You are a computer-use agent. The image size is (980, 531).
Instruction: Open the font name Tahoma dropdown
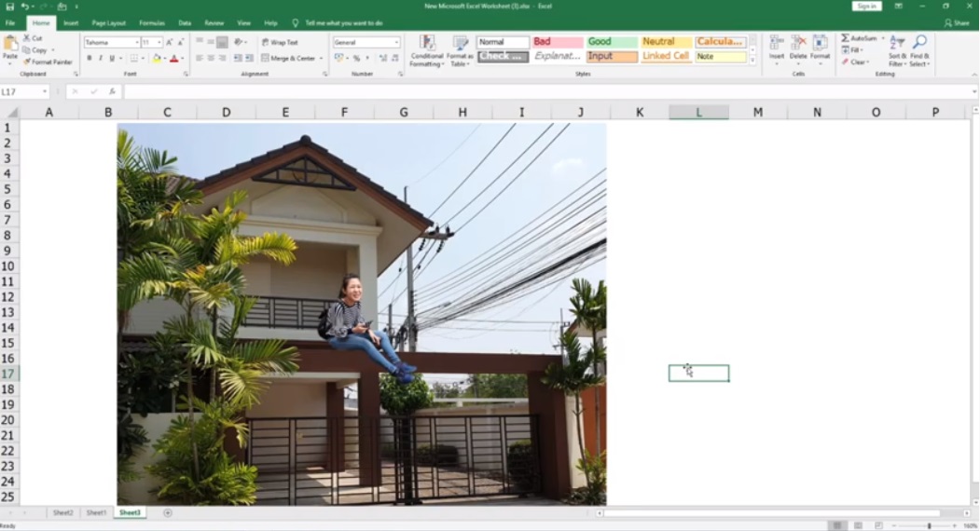point(137,42)
